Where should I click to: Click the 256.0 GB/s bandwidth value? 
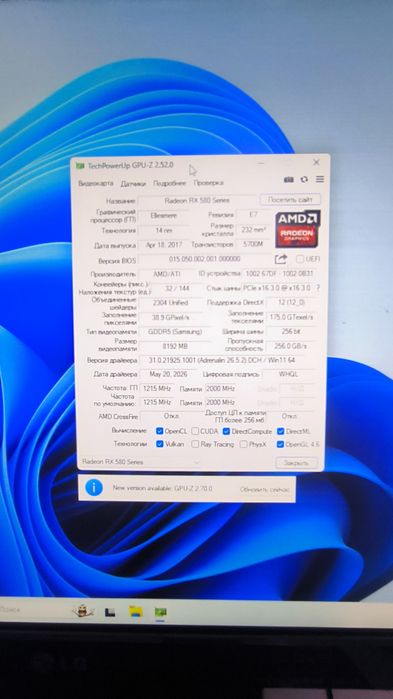coord(292,346)
